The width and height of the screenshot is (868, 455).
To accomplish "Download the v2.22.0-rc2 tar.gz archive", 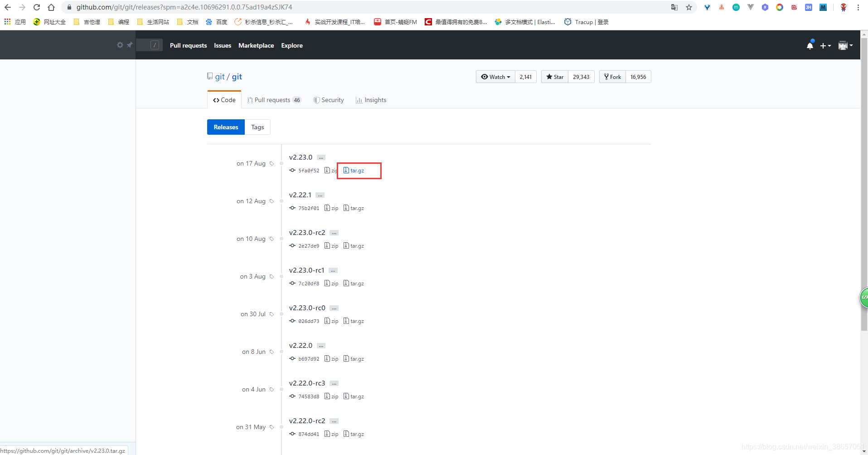I will tap(354, 434).
